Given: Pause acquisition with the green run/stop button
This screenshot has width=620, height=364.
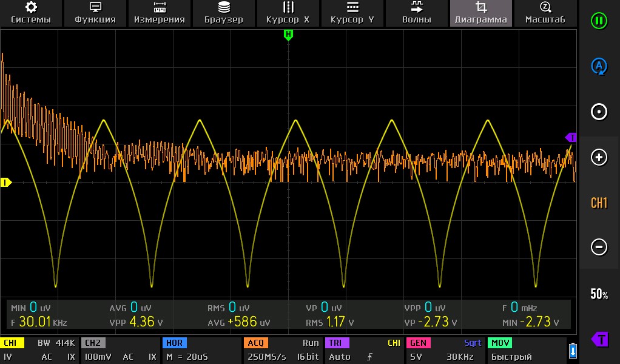Looking at the screenshot, I should point(599,21).
